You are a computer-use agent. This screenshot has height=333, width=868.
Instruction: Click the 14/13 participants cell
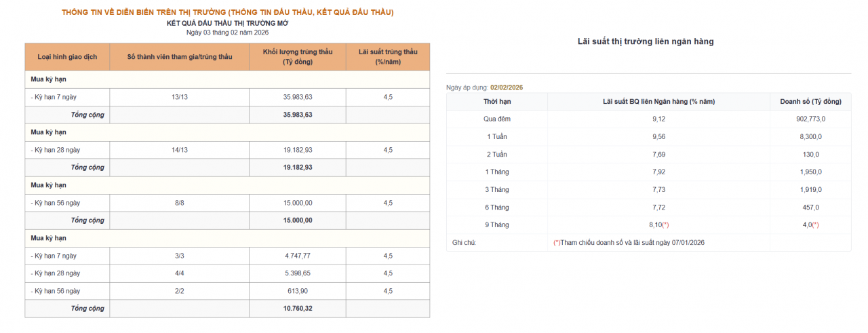coord(179,150)
